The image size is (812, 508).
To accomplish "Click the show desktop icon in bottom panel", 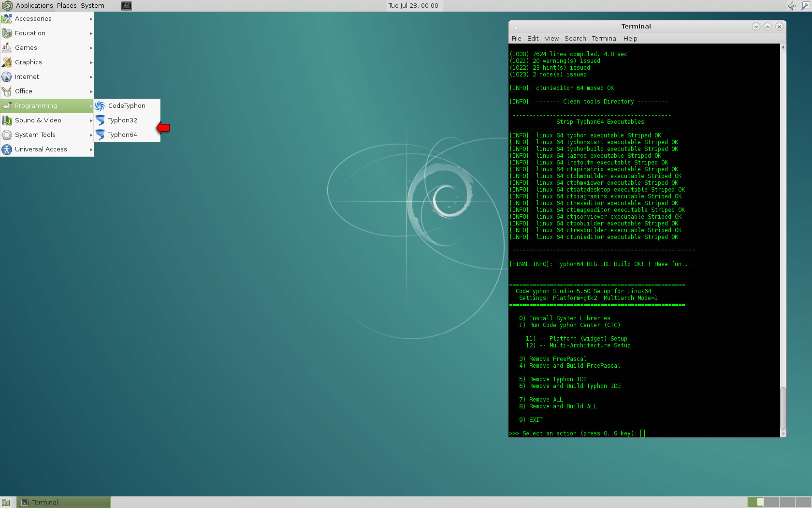I will pyautogui.click(x=6, y=503).
